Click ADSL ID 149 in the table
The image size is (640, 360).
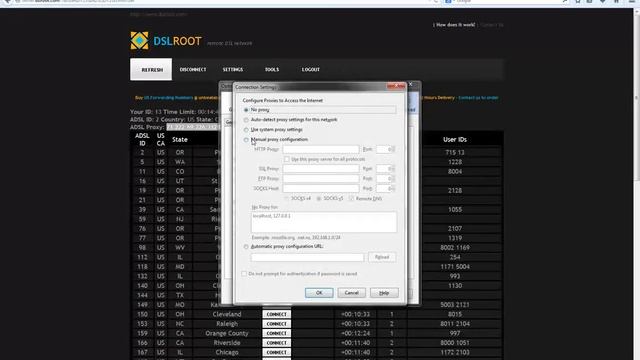[142, 305]
